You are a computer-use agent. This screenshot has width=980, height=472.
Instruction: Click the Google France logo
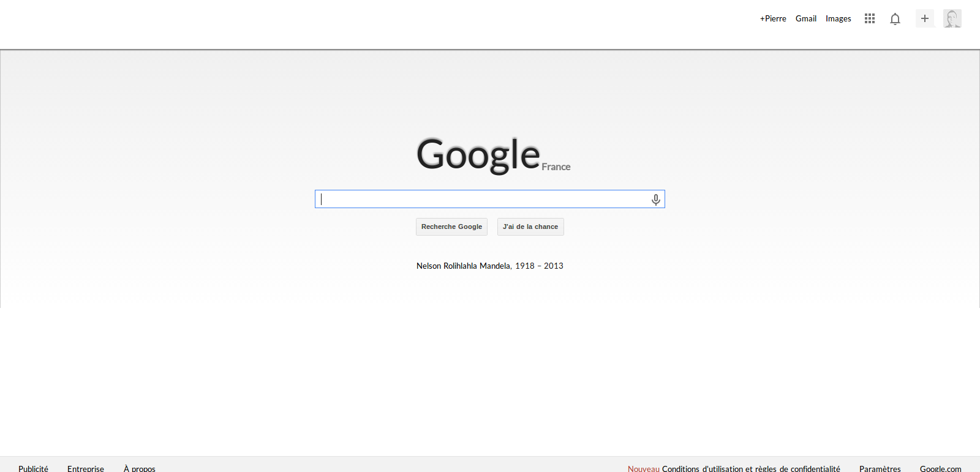click(494, 155)
